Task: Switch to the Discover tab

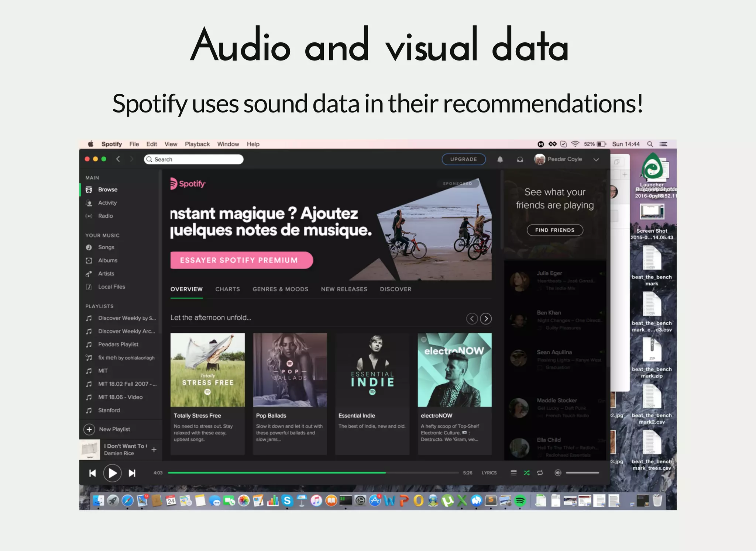Action: (395, 289)
